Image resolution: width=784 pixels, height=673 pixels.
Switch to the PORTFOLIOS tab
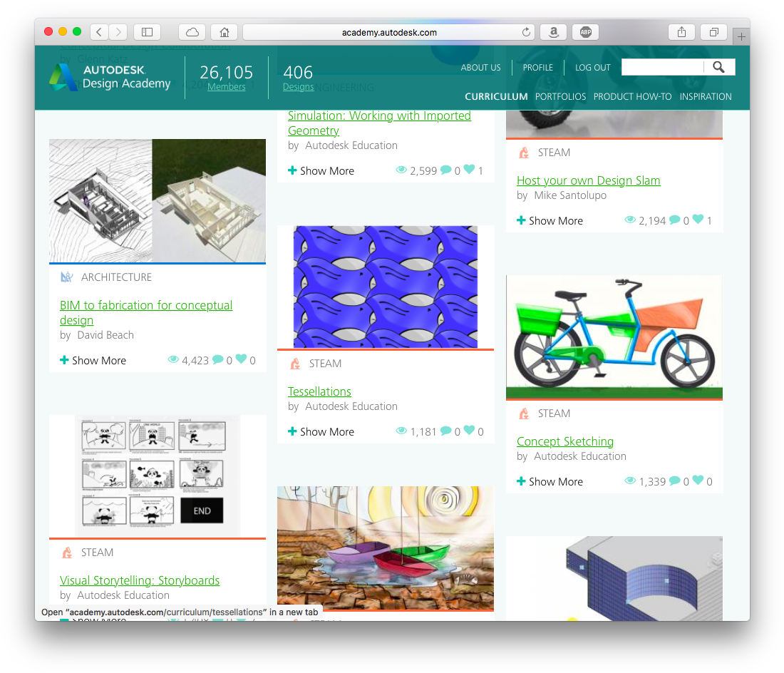pyautogui.click(x=560, y=96)
